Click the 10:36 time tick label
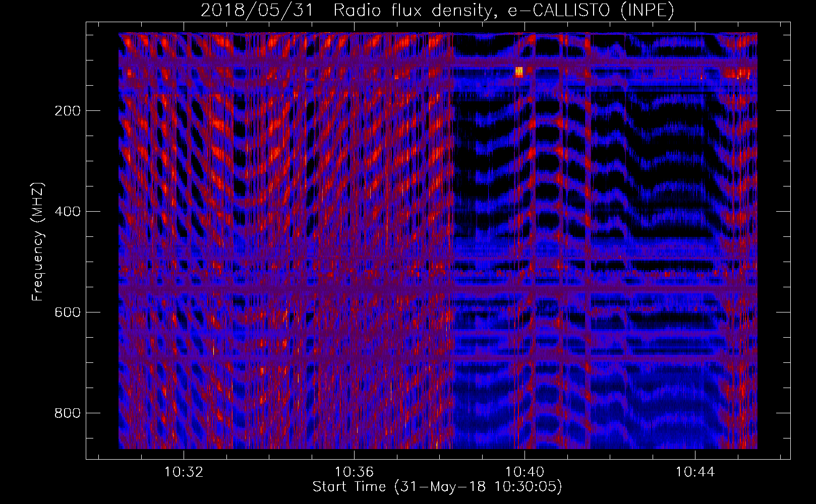Screen dimensions: 816x504 tap(355, 472)
